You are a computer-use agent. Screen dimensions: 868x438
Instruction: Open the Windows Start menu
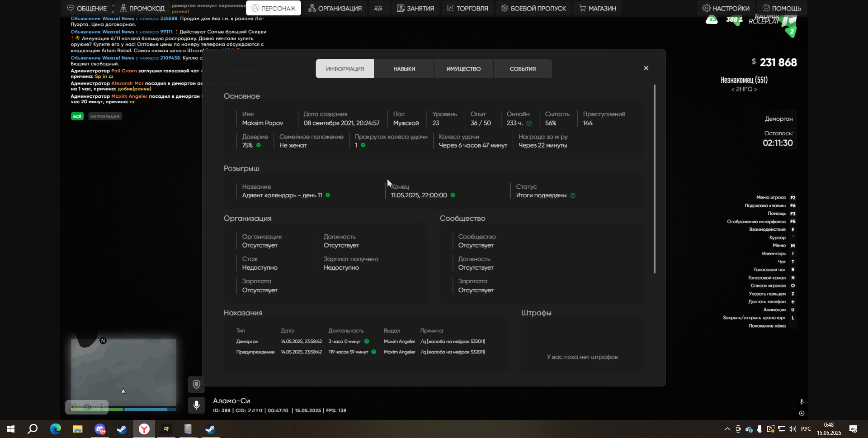coord(11,429)
